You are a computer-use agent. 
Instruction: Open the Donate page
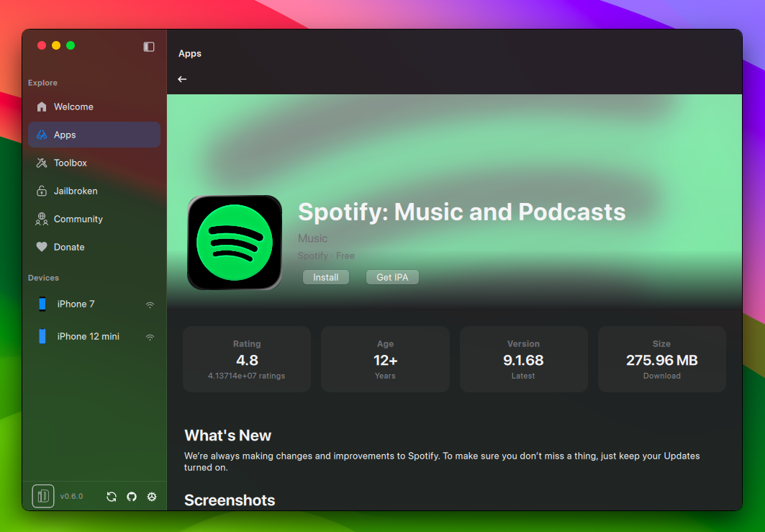point(94,247)
